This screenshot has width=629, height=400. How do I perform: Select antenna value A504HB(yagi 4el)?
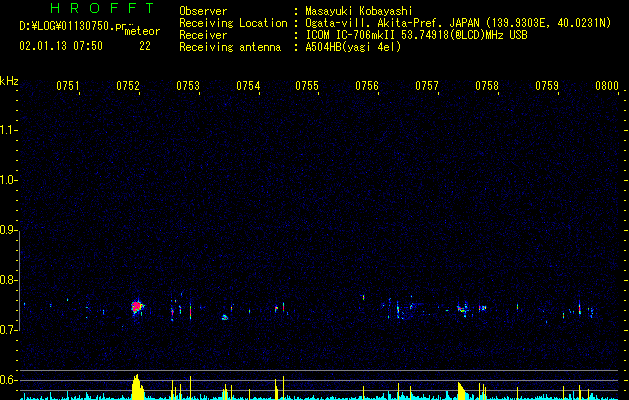coord(353,47)
